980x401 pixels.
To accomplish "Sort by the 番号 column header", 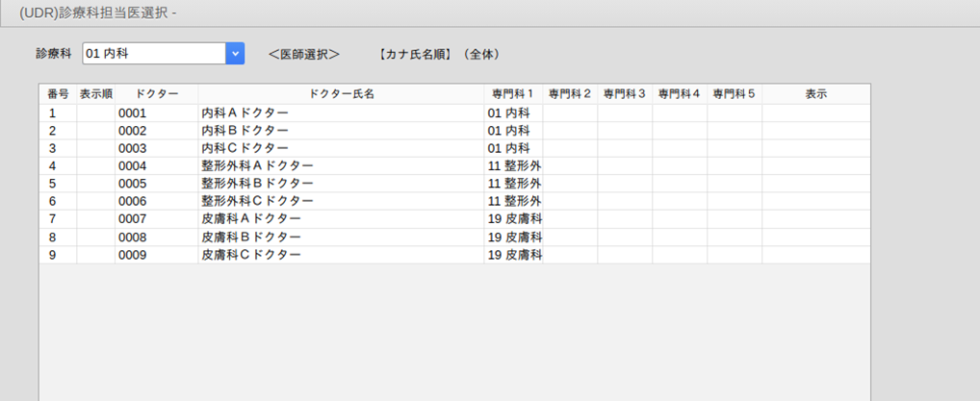I will click(58, 94).
